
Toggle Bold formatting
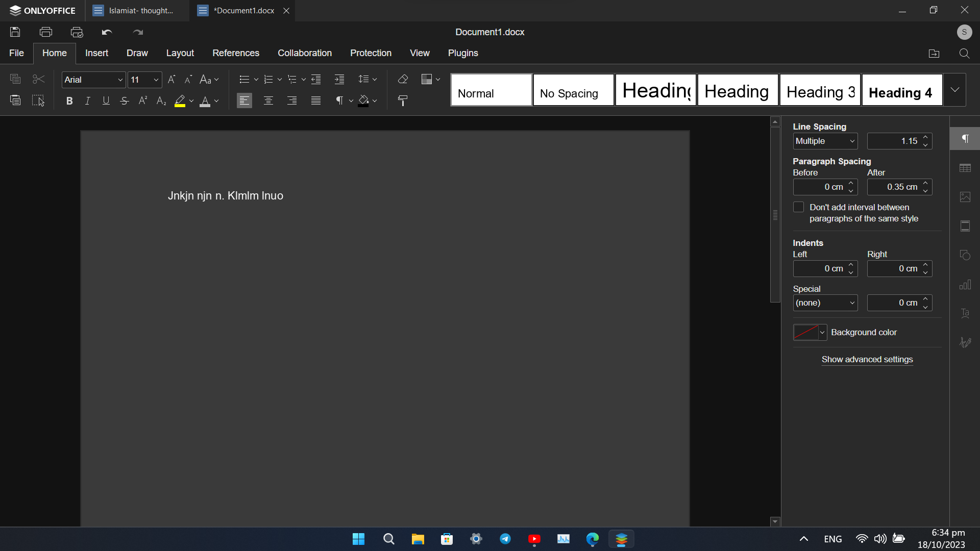pos(69,101)
